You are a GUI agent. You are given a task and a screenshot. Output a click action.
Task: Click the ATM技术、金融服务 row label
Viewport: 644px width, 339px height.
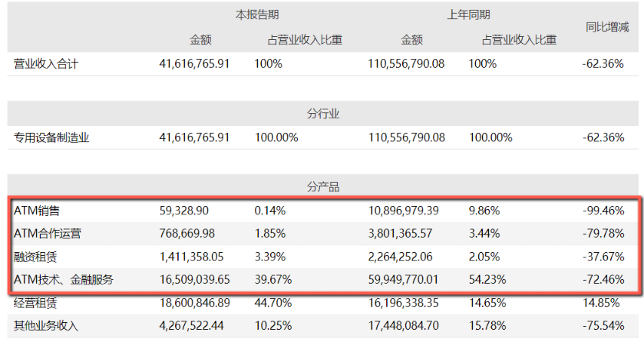(x=64, y=280)
